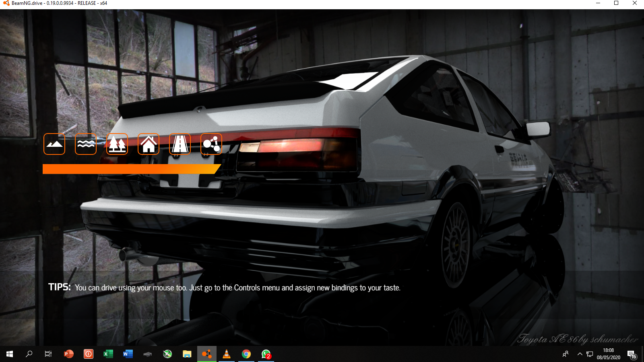Open Task View on the taskbar

tap(48, 354)
